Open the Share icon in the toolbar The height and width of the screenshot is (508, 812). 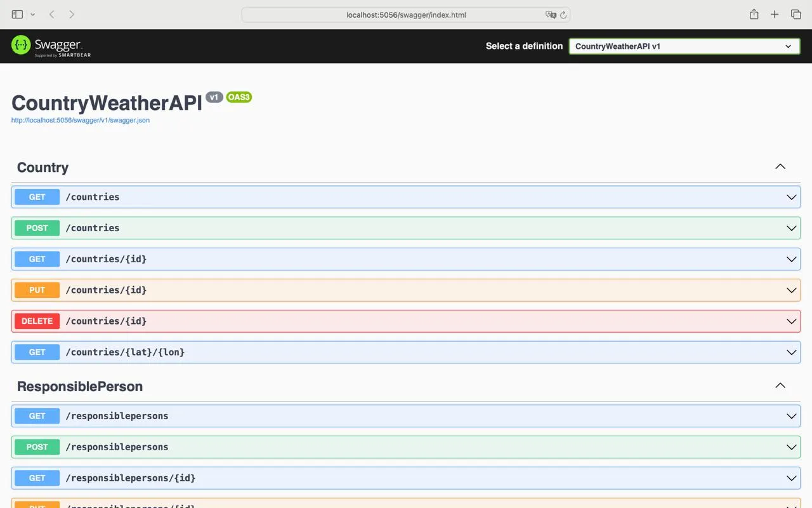(x=754, y=14)
